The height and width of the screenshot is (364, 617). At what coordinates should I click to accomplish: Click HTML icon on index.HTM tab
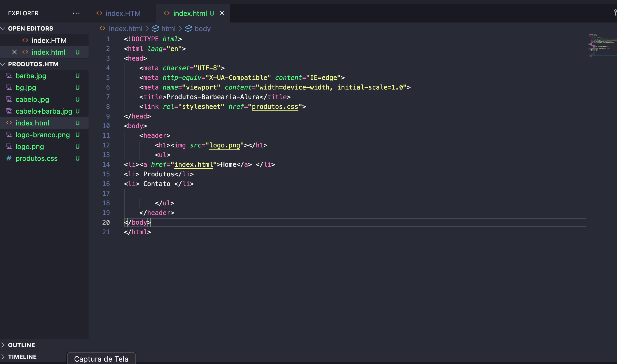[x=99, y=13]
